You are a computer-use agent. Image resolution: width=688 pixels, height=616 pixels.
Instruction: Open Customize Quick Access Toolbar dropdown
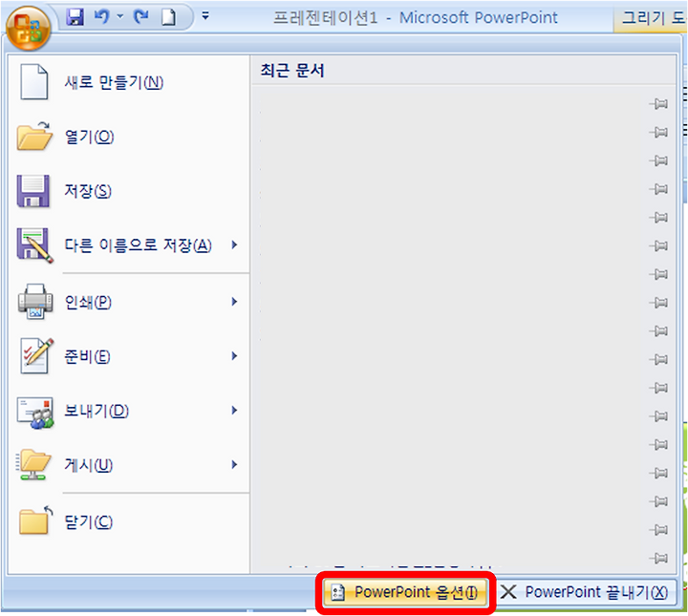(204, 16)
